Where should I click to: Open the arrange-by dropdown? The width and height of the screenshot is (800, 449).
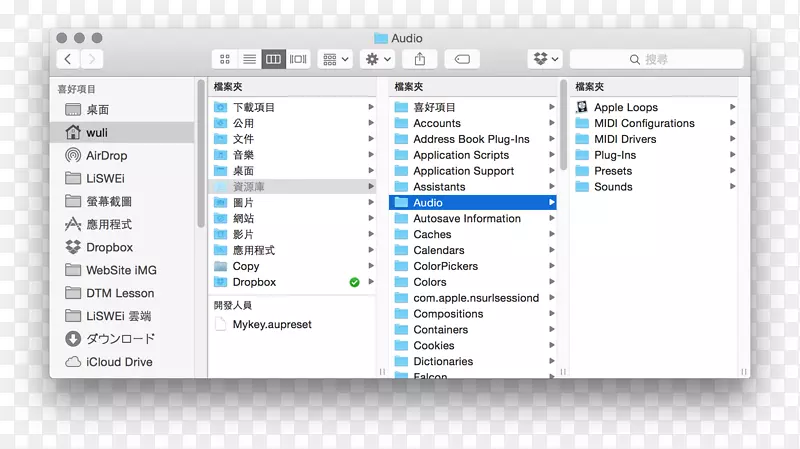click(335, 59)
